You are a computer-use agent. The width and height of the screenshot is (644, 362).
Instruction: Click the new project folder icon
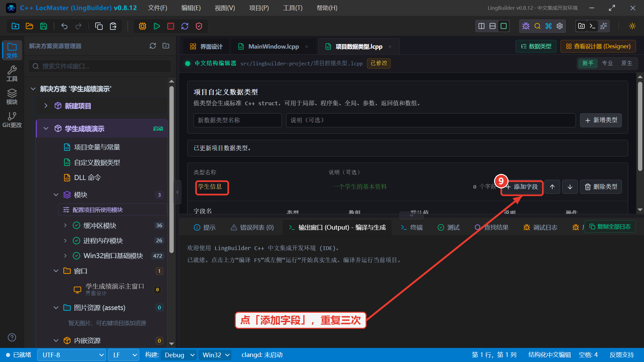pyautogui.click(x=15, y=26)
